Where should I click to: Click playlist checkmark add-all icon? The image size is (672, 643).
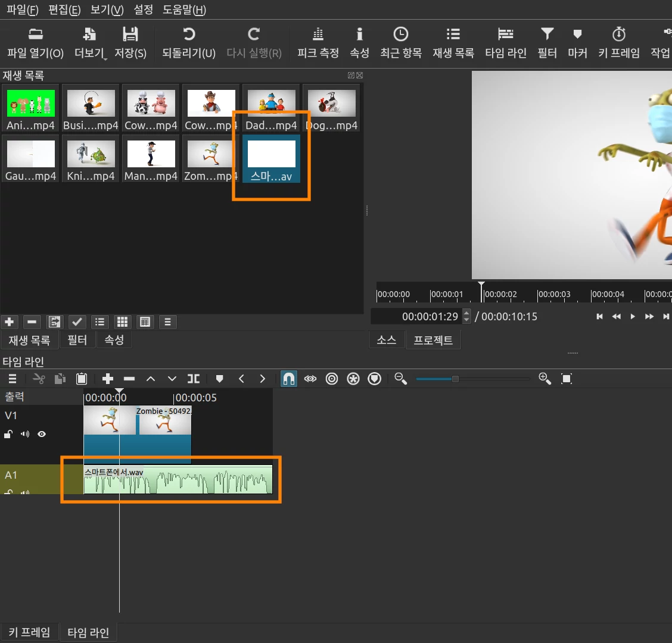click(x=77, y=321)
